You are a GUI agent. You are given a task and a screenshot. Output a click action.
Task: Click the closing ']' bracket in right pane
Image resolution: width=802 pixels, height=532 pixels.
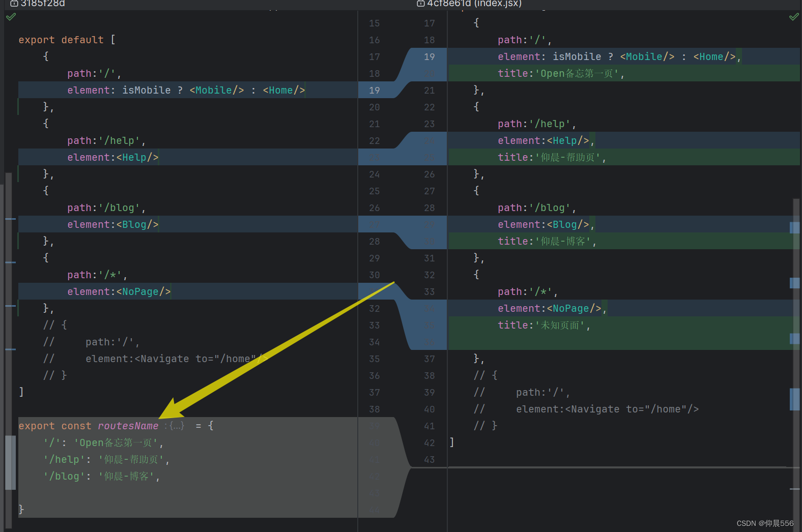pos(452,442)
